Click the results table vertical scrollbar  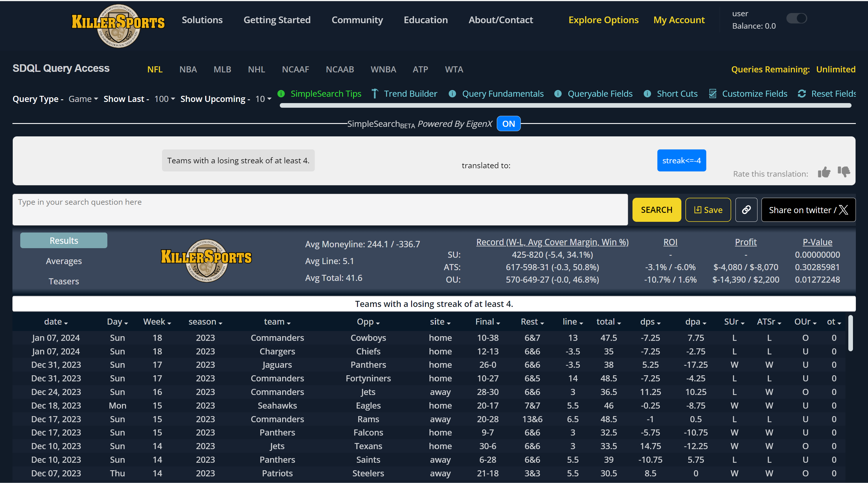(850, 333)
